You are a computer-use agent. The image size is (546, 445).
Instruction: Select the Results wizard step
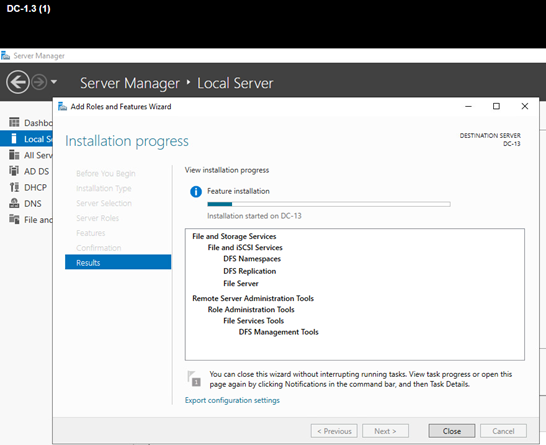(x=118, y=262)
